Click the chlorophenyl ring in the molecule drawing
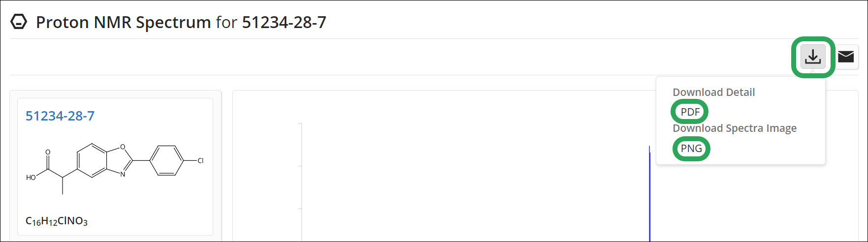The width and height of the screenshot is (868, 242). (x=166, y=160)
